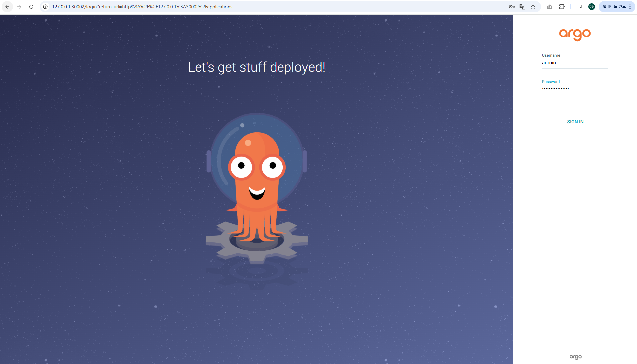637x364 pixels.
Task: Click the Password label
Action: (551, 82)
